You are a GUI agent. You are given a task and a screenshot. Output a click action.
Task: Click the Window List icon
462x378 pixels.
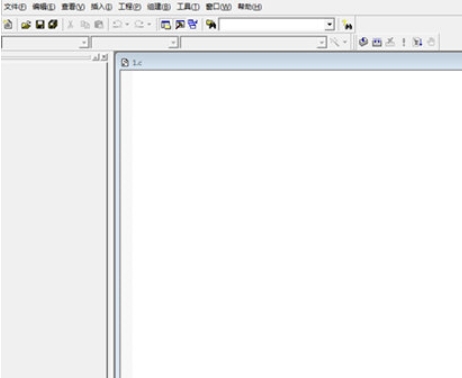[x=193, y=24]
